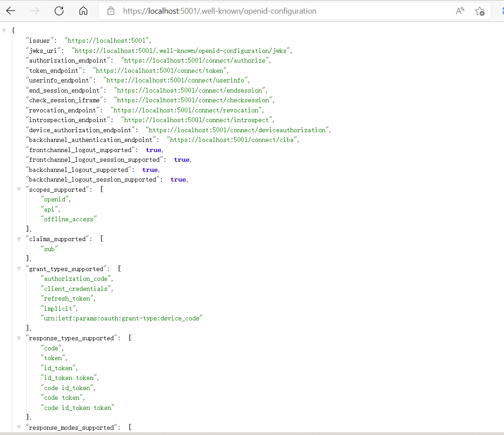Viewport: 504px width, 435px height.
Task: Add this page to favorites
Action: [x=480, y=11]
